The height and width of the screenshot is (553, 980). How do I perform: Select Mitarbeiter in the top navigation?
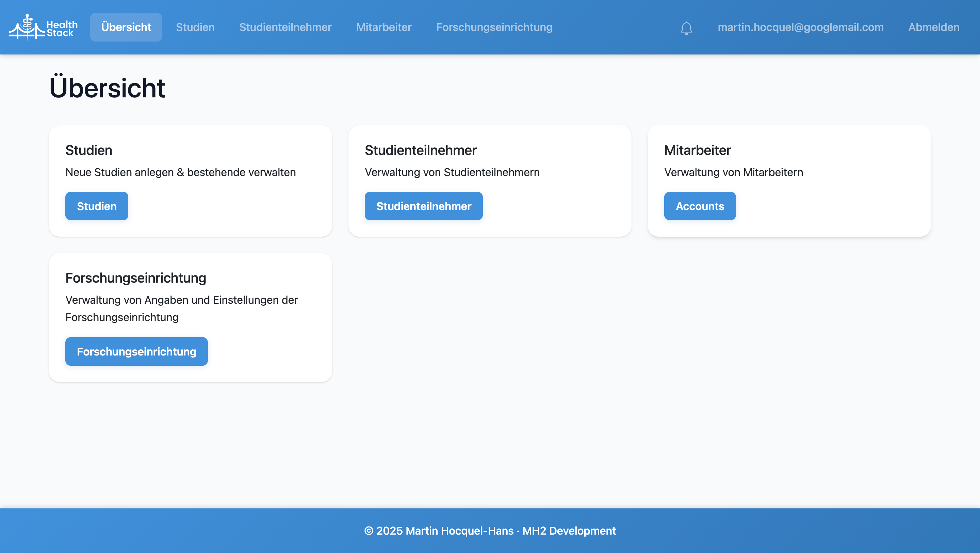[384, 27]
